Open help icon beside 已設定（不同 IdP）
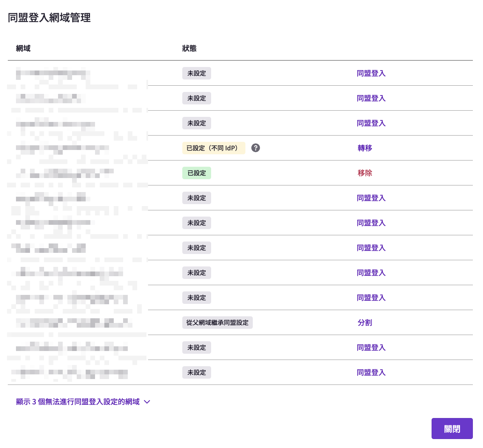This screenshot has height=448, width=483. tap(256, 148)
